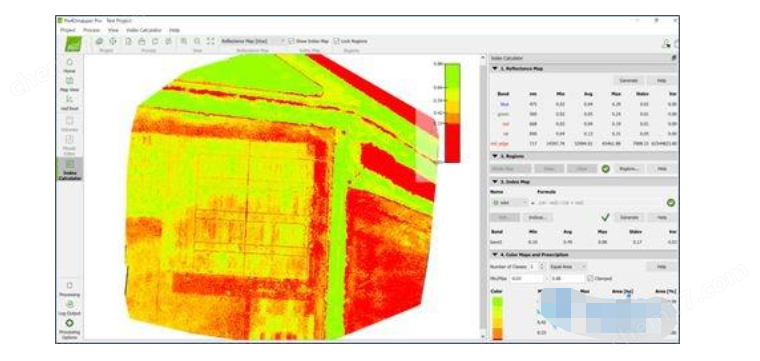Enable the Clamped checkbox

(590, 279)
